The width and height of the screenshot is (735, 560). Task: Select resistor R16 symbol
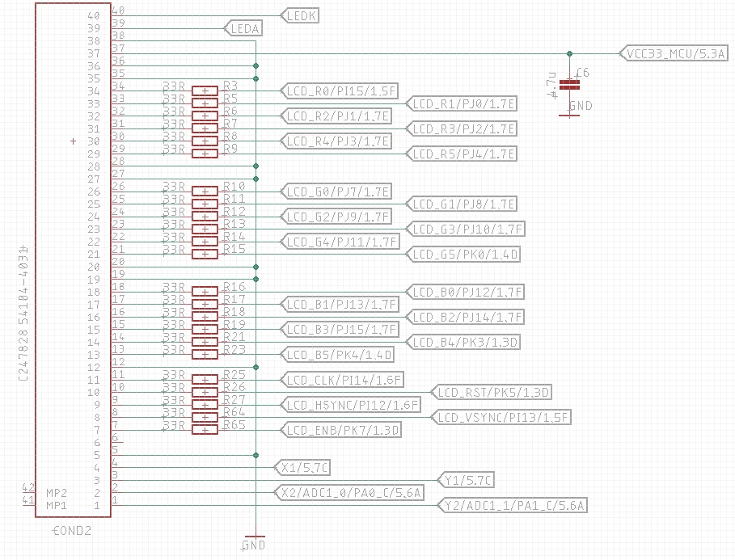tap(205, 292)
